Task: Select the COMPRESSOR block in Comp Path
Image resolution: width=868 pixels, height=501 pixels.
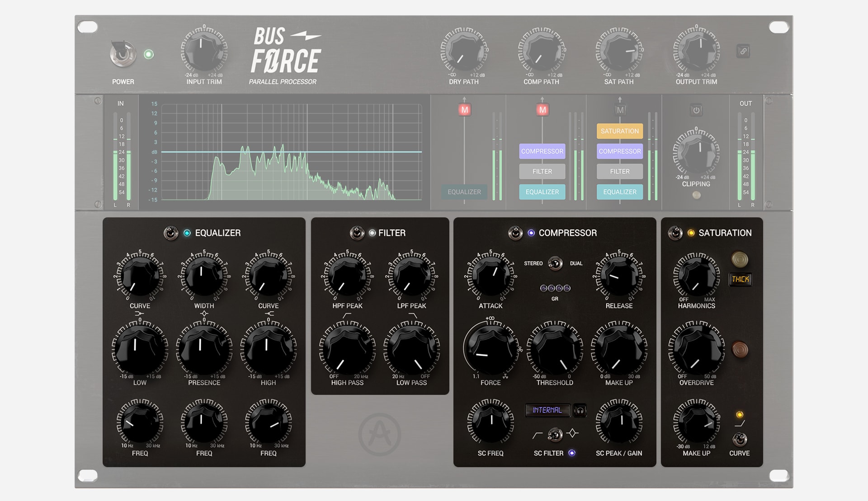Action: [542, 151]
